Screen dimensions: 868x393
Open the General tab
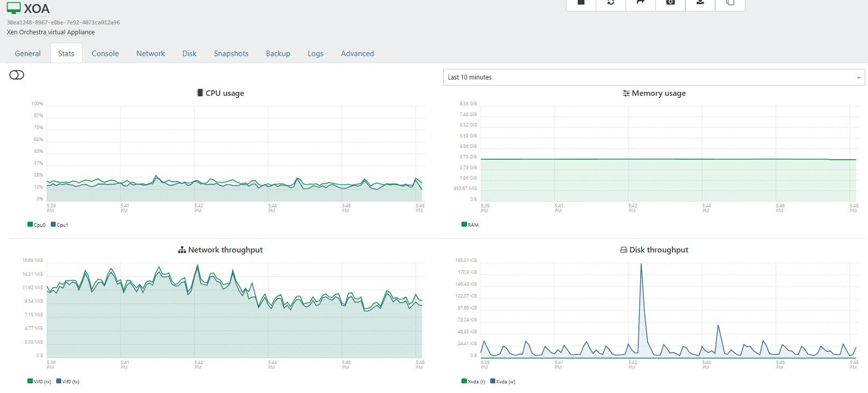coord(28,54)
